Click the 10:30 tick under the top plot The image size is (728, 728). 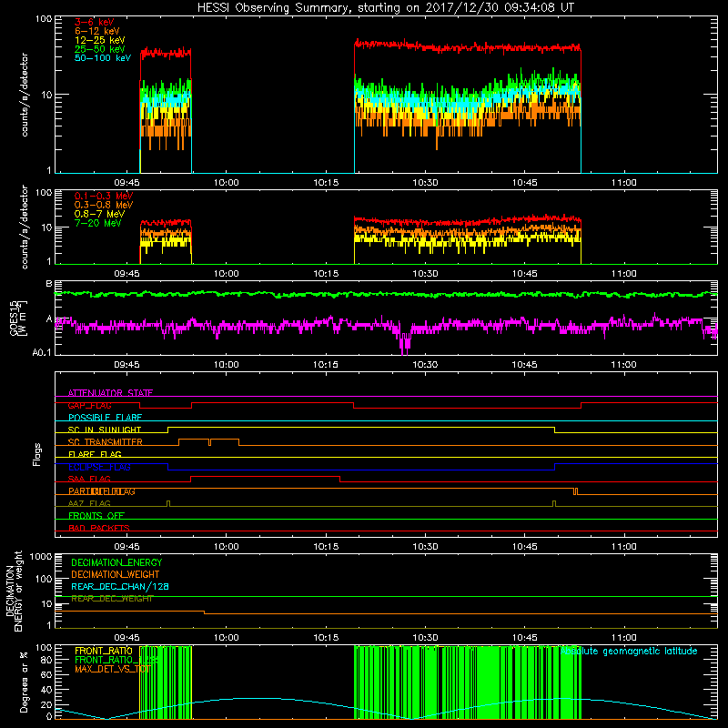point(425,183)
